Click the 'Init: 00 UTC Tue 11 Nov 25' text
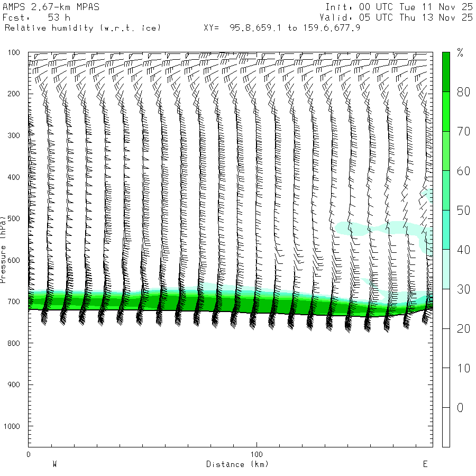476x476 pixels. click(x=399, y=7)
